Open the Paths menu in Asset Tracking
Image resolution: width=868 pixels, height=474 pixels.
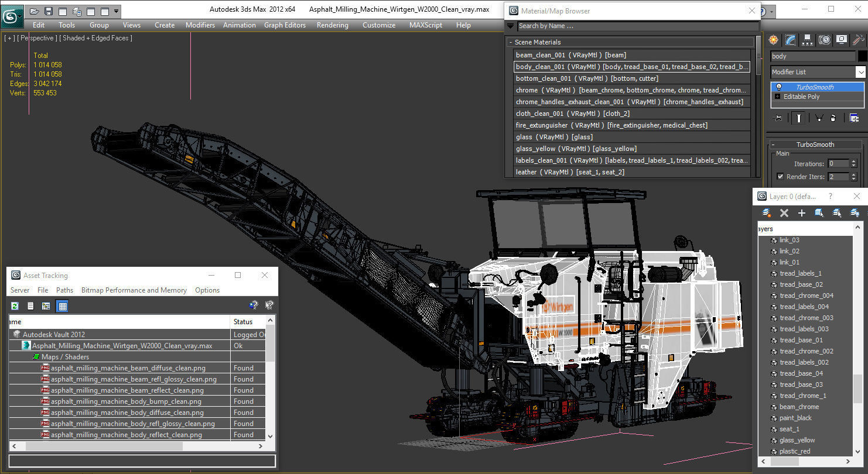[65, 290]
